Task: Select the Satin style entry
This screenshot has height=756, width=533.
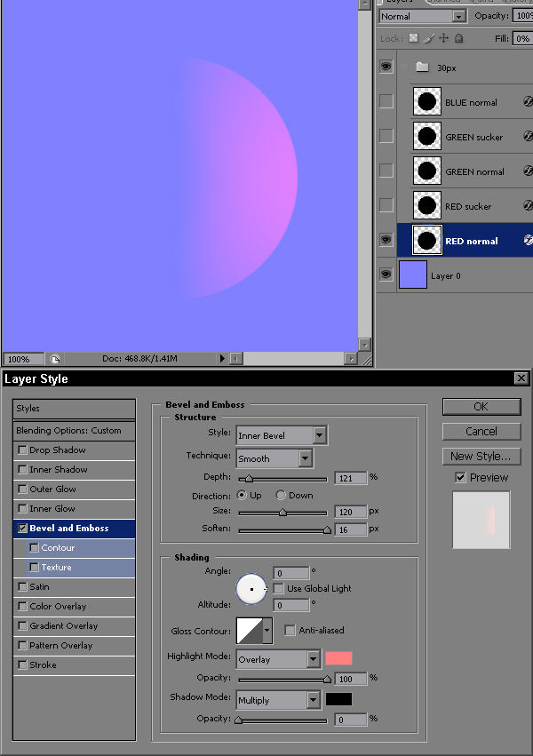Action: (x=39, y=587)
